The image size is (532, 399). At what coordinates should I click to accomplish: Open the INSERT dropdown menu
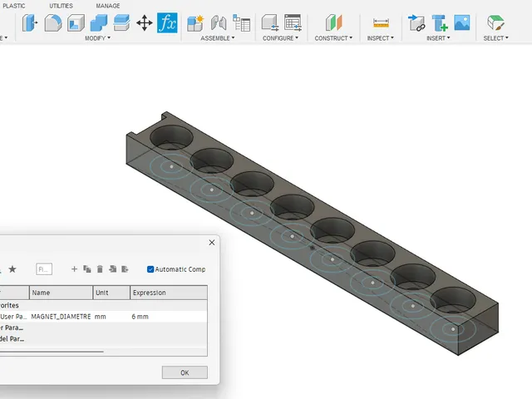(438, 38)
